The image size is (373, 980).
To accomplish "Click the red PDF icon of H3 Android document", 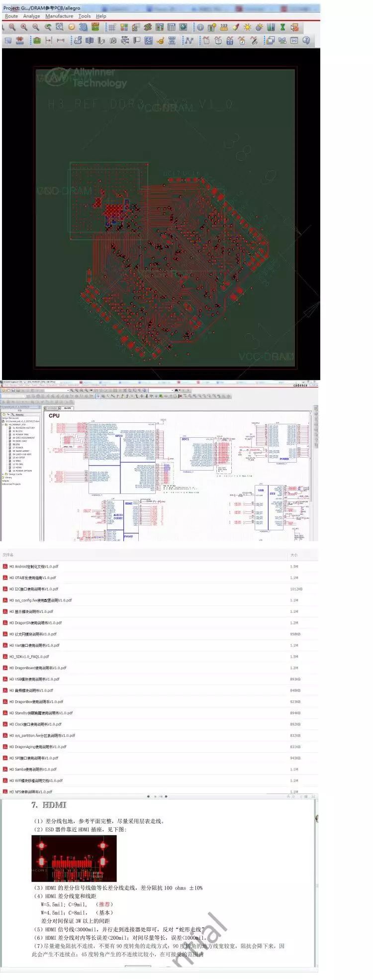I will pyautogui.click(x=5, y=566).
